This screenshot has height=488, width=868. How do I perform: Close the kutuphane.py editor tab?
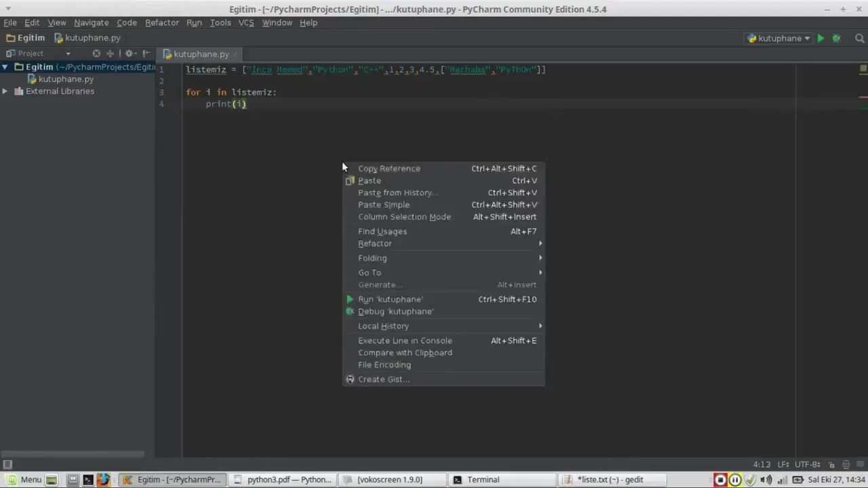pos(236,54)
